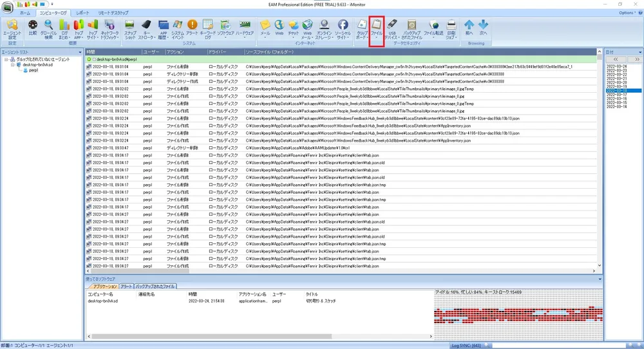Open トップサイト report icon
The height and width of the screenshot is (349, 644).
pos(93,29)
